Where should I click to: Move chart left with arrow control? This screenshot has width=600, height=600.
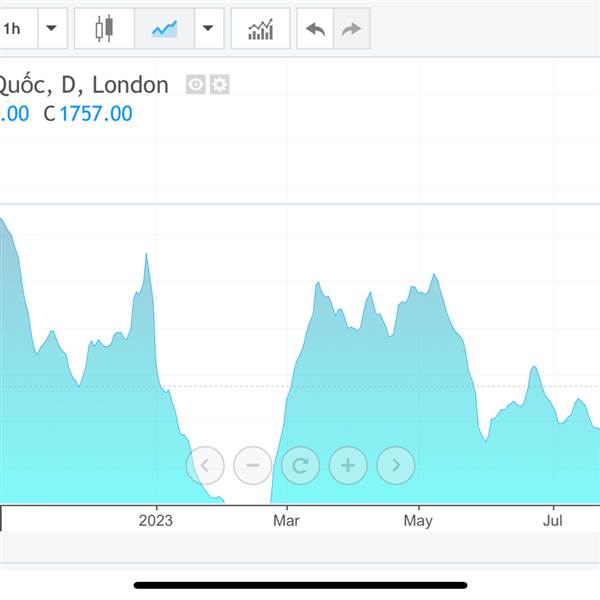pyautogui.click(x=205, y=465)
